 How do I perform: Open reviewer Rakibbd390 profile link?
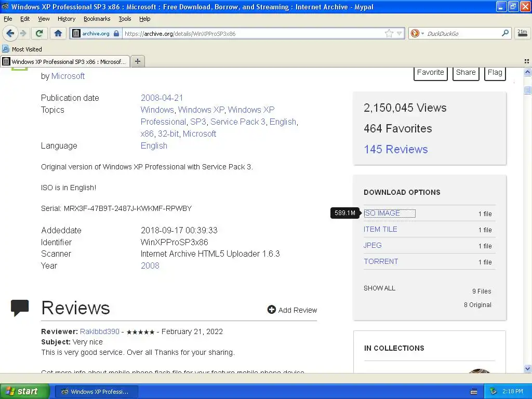[x=99, y=331]
